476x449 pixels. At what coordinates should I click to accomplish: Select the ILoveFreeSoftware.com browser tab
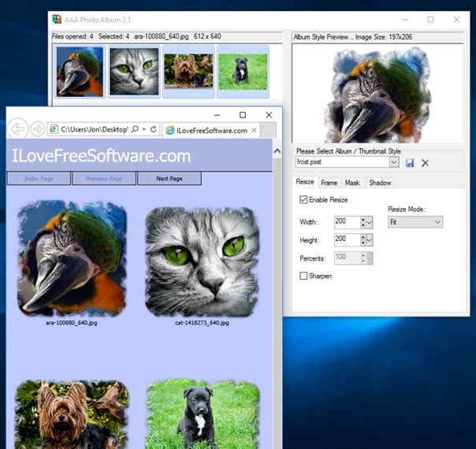(211, 131)
